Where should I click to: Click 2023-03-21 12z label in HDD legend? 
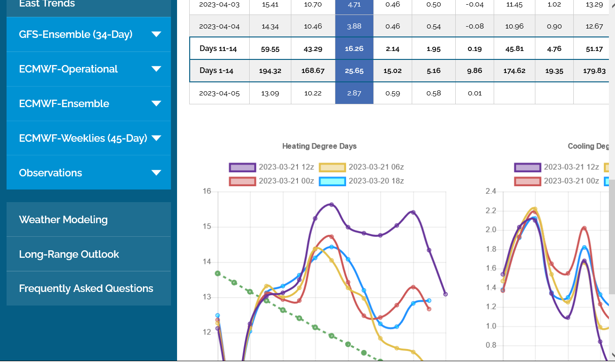point(286,167)
